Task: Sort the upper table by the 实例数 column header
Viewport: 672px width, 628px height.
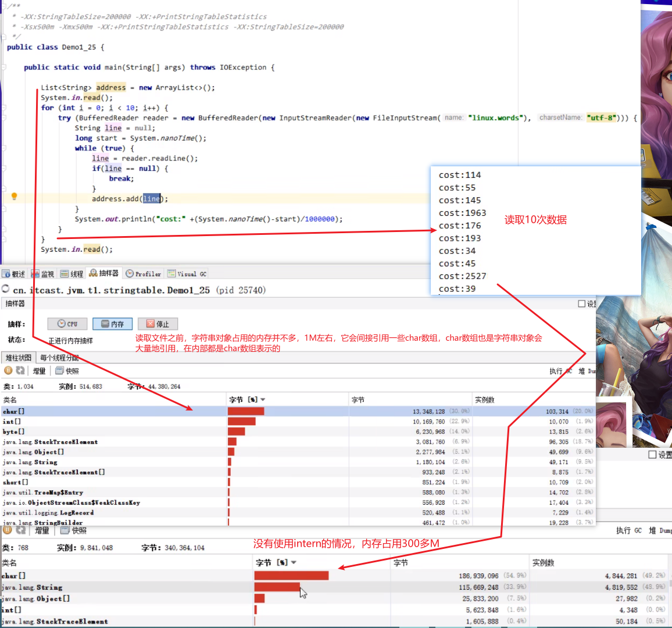Action: point(534,399)
